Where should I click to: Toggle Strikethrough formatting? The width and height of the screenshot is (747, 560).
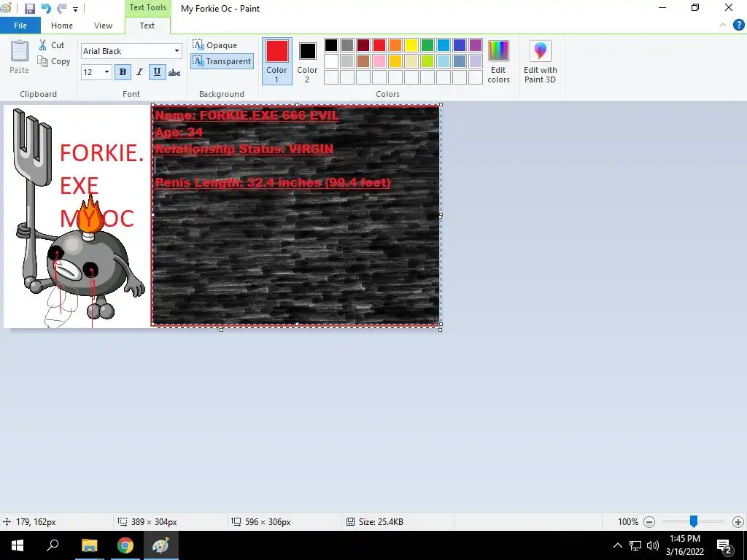pos(174,72)
